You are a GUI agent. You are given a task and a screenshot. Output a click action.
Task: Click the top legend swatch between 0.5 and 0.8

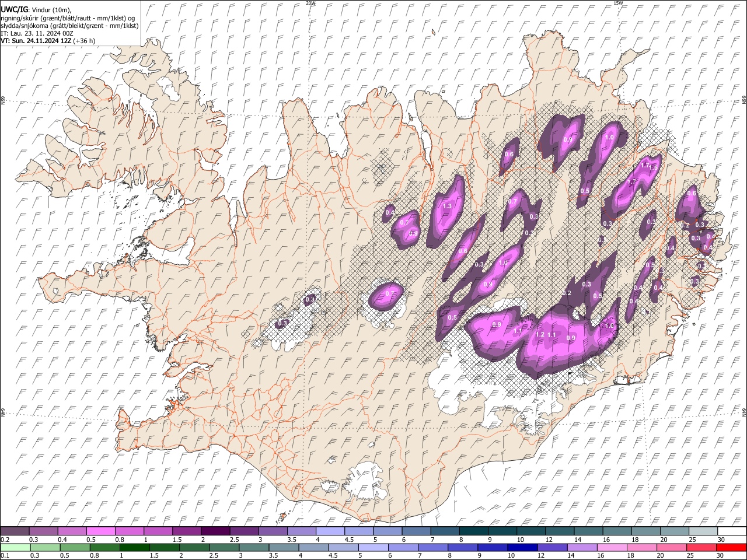click(x=100, y=531)
